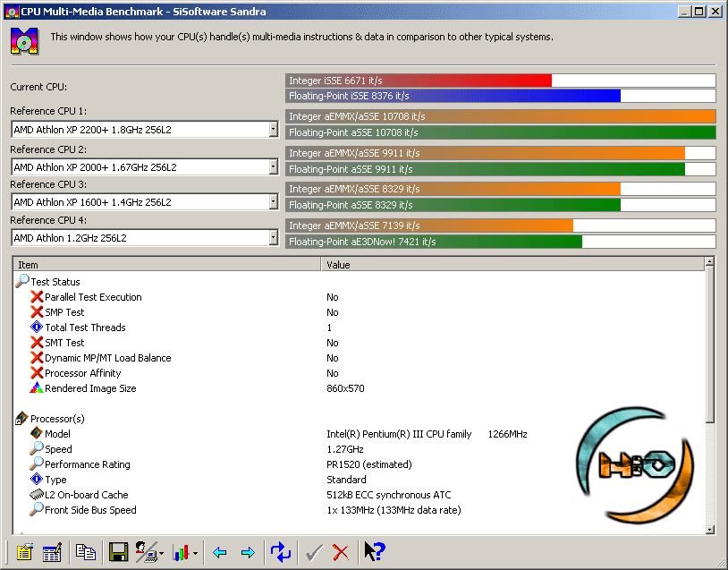Open the Reference CPU 2 dropdown
This screenshot has height=570, width=728.
(x=274, y=166)
